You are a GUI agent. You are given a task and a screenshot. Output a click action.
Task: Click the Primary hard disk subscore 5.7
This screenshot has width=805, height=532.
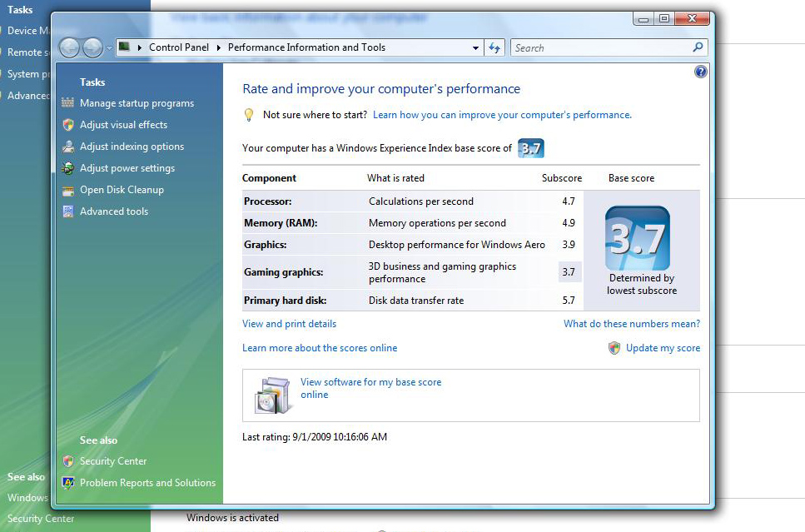569,300
